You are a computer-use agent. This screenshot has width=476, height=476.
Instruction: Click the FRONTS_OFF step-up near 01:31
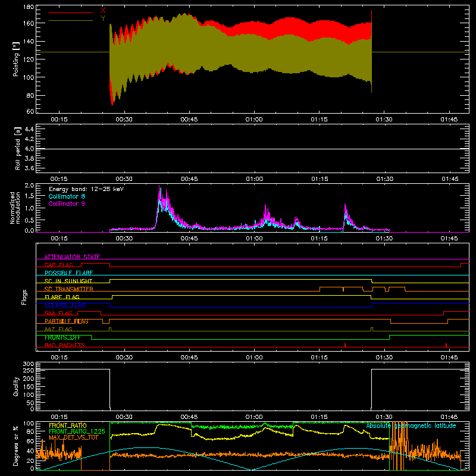(390, 337)
